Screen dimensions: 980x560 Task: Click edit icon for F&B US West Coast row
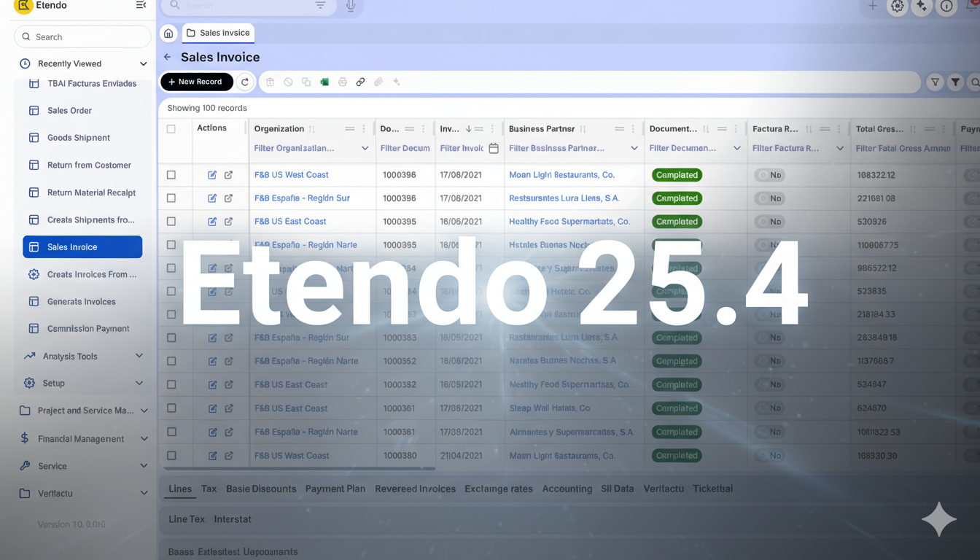[212, 175]
